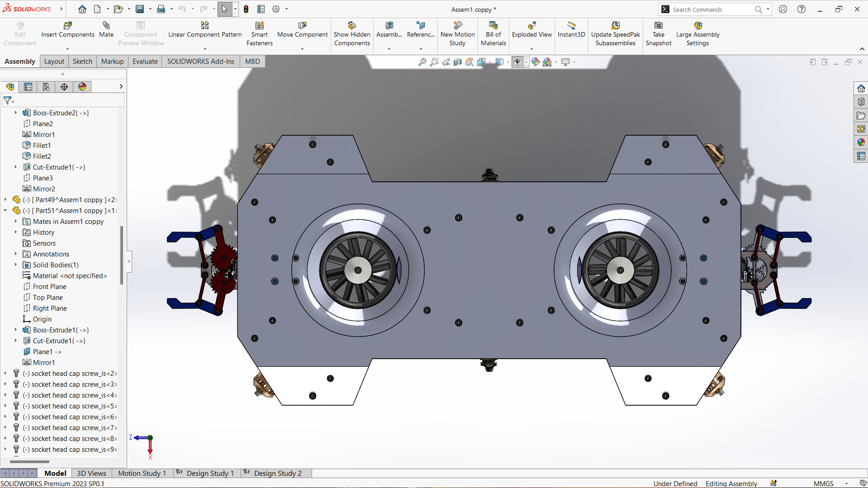Open the ConfigurationManager tab icon
The image size is (868, 488).
click(x=46, y=87)
